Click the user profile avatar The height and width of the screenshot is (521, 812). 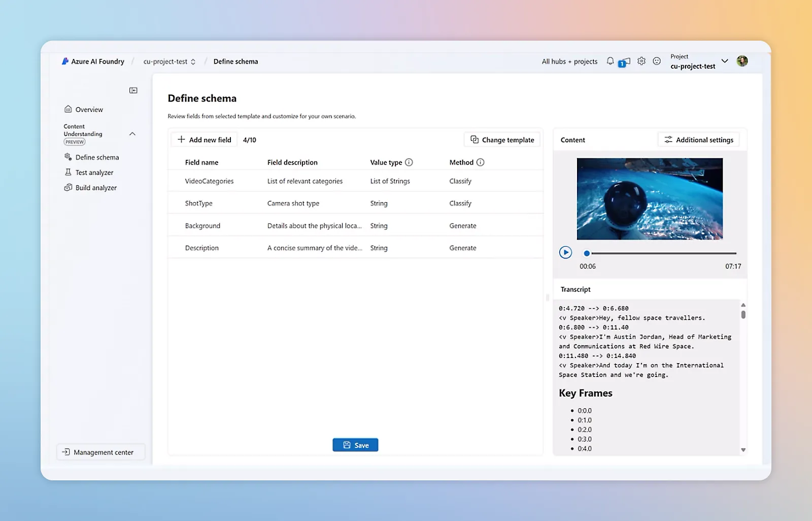pos(742,61)
